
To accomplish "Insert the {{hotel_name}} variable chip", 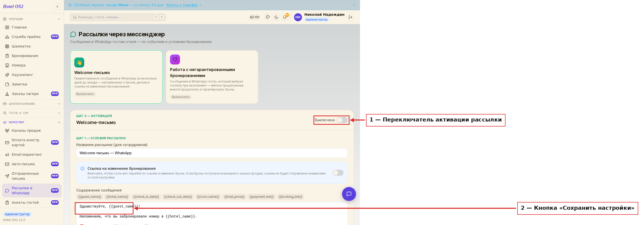I will click(x=117, y=197).
